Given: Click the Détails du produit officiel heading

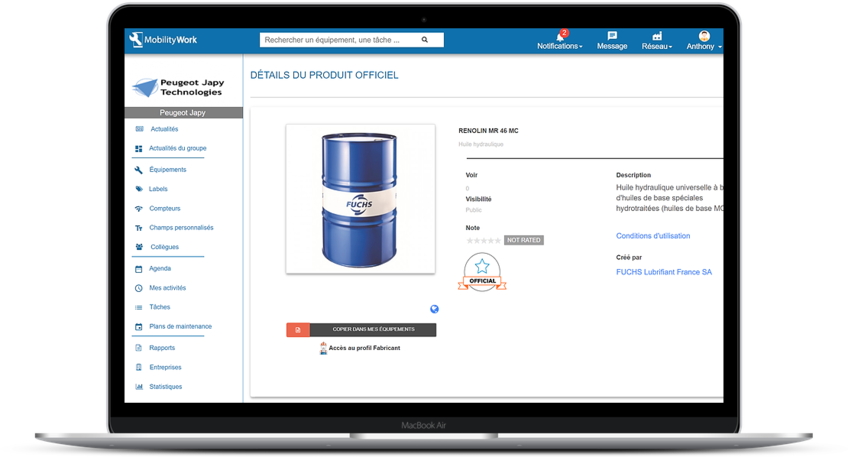Looking at the screenshot, I should pyautogui.click(x=324, y=75).
